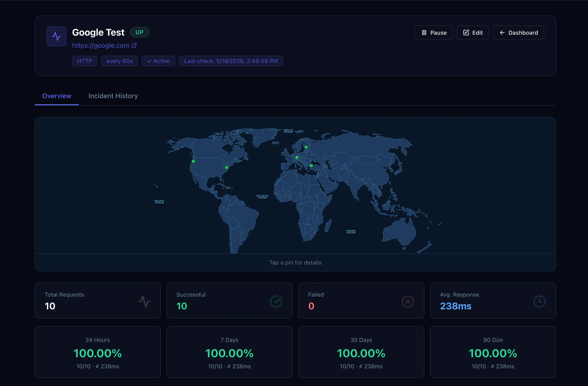Click the checkmark circle icon in Successful card
Screen dimensions: 588x386
pos(276,301)
